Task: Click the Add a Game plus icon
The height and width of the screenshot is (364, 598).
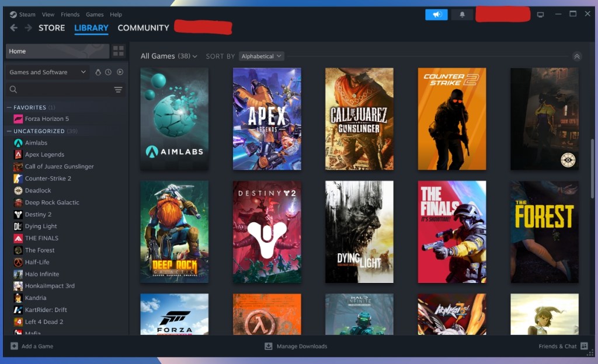Action: [14, 346]
